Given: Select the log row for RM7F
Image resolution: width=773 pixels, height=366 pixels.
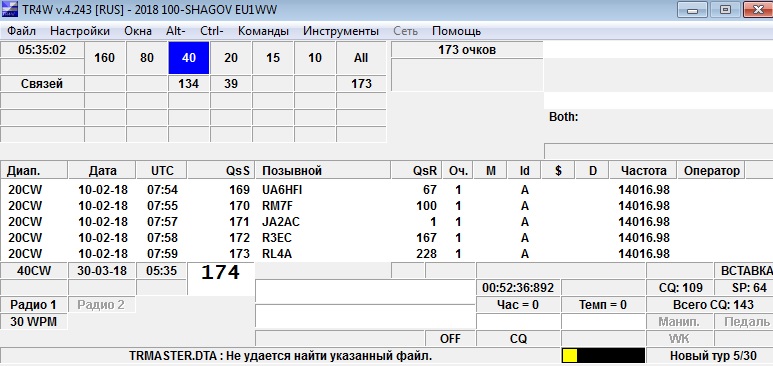Looking at the screenshot, I should point(386,205).
